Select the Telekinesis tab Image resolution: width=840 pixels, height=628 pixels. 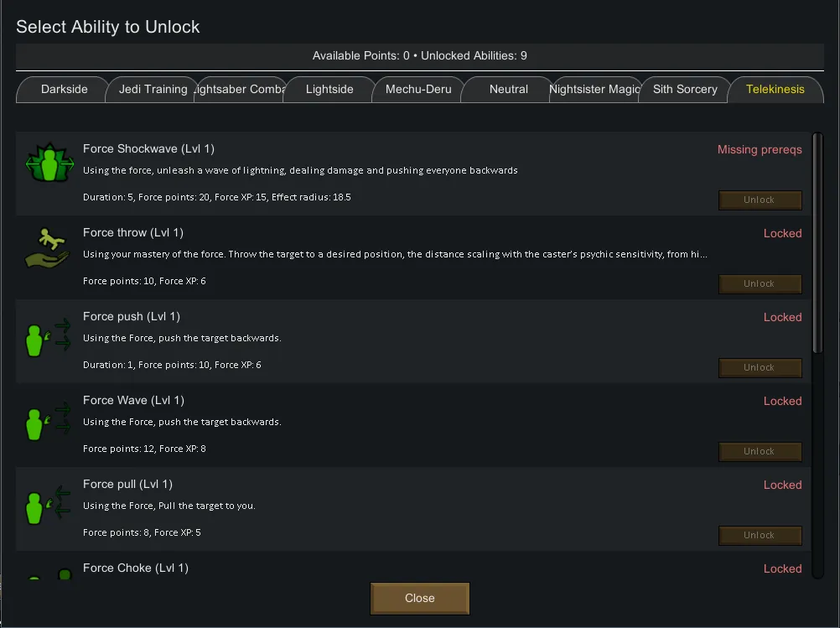tap(775, 90)
